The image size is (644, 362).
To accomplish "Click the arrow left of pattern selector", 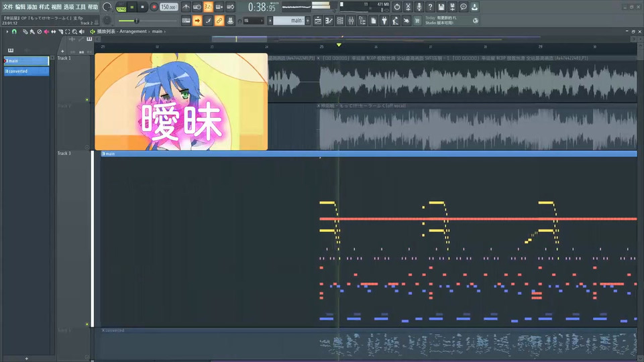I will coord(270,21).
